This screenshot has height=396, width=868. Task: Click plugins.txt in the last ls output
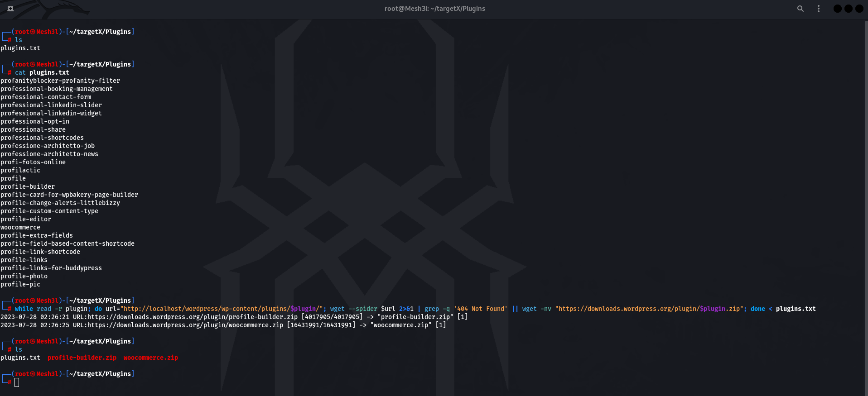20,358
